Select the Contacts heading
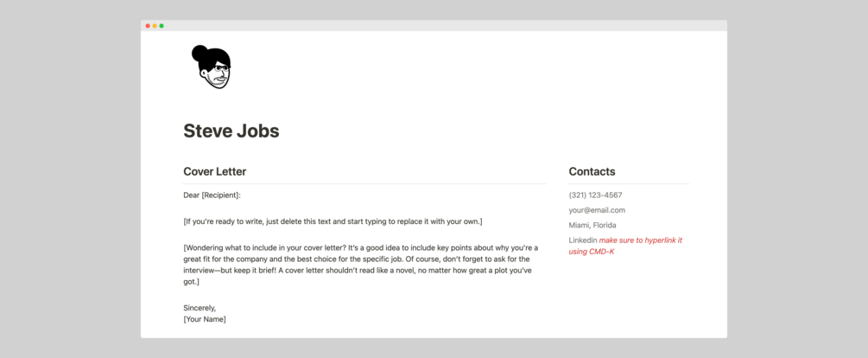 (x=592, y=171)
